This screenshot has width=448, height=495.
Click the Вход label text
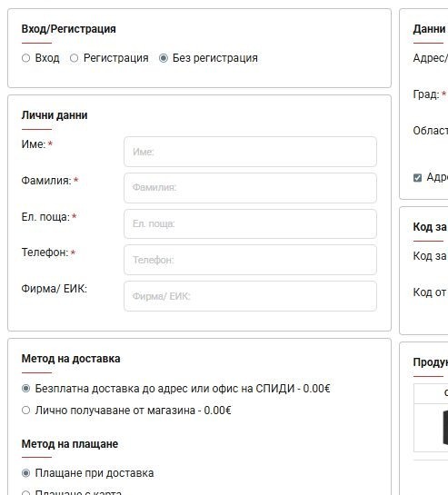[47, 58]
